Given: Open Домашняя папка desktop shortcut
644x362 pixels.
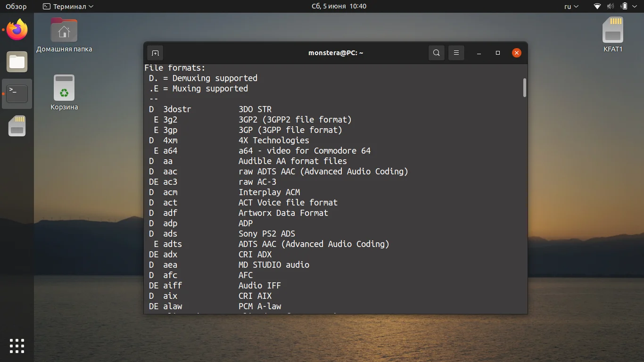Looking at the screenshot, I should pyautogui.click(x=63, y=30).
